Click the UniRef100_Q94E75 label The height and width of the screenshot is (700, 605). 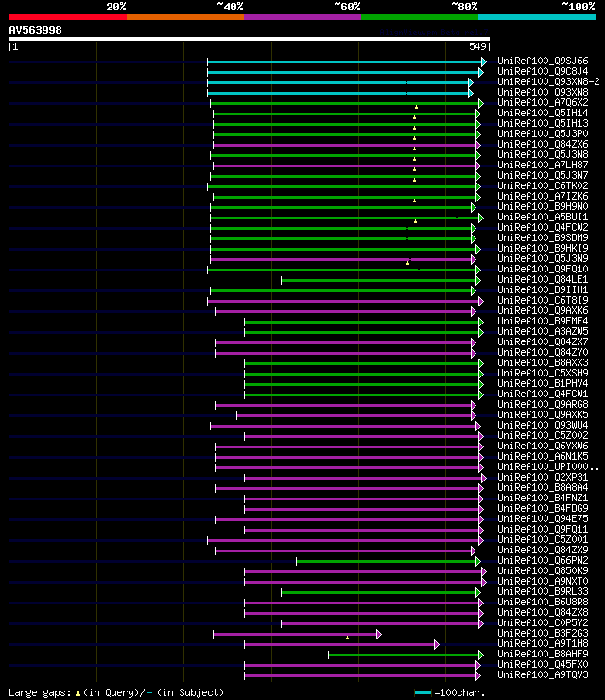coord(543,518)
